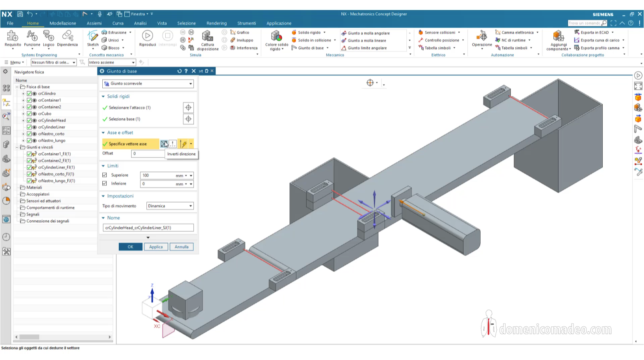Image resolution: width=644 pixels, height=360 pixels.
Task: Click the Solido rigido icon
Action: point(294,33)
